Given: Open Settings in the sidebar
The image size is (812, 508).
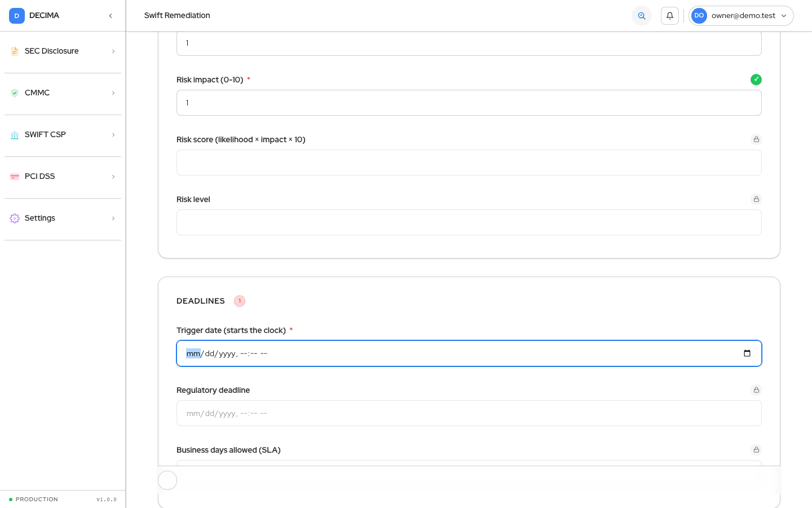Looking at the screenshot, I should pos(63,218).
